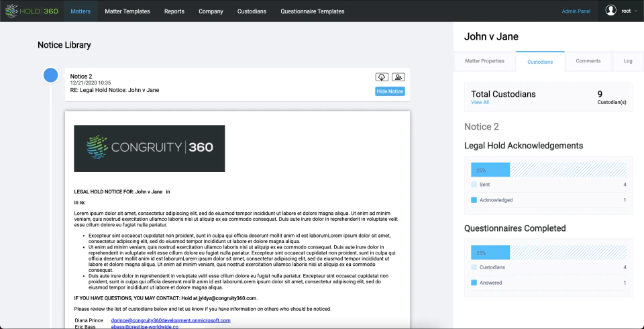644x329 pixels.
Task: View All custodians link
Action: coord(480,102)
